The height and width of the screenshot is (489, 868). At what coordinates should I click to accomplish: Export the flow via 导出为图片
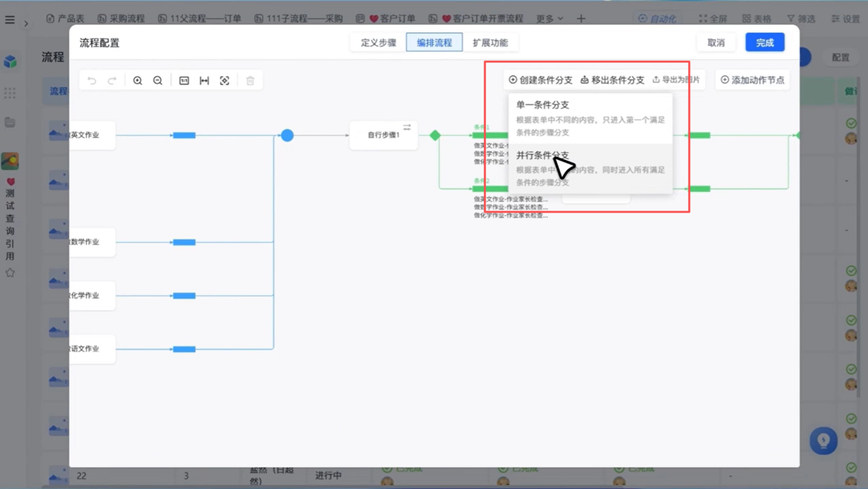pos(676,80)
